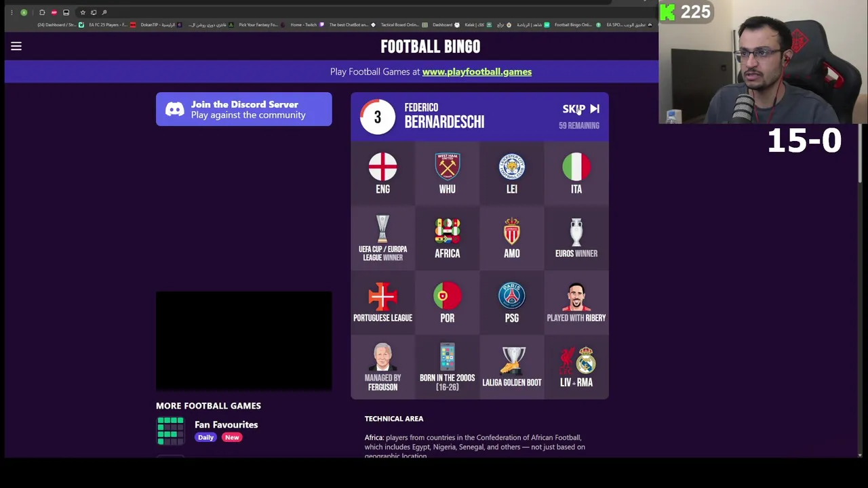Viewport: 868px width, 488px height.
Task: Pick the Euros Winner trophy cell
Action: [x=576, y=238]
